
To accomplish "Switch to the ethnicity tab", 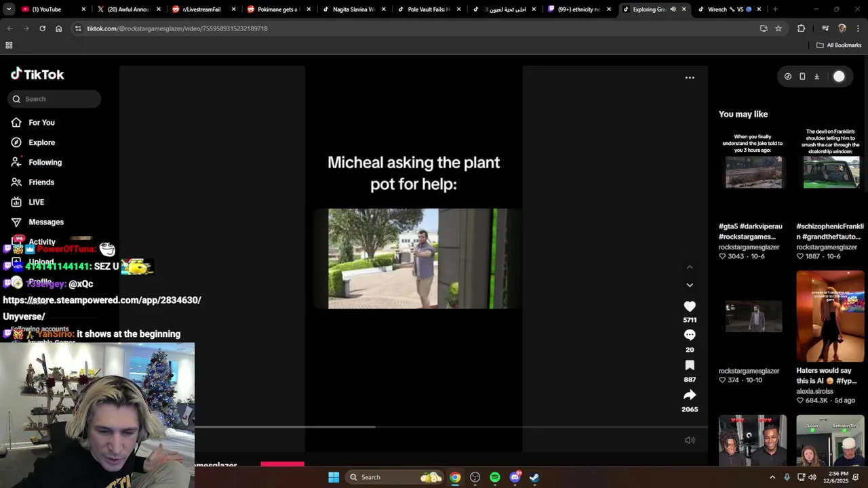I will tap(579, 9).
